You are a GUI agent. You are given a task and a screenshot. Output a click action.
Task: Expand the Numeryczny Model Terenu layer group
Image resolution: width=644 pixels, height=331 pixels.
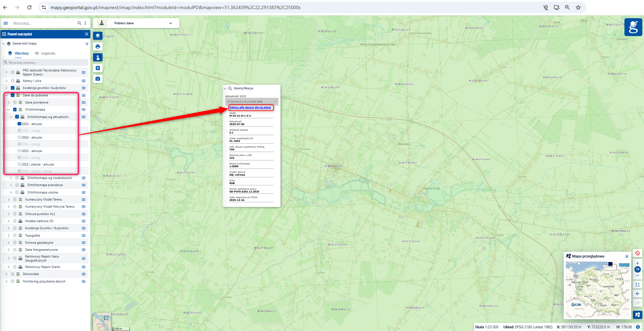(x=9, y=200)
